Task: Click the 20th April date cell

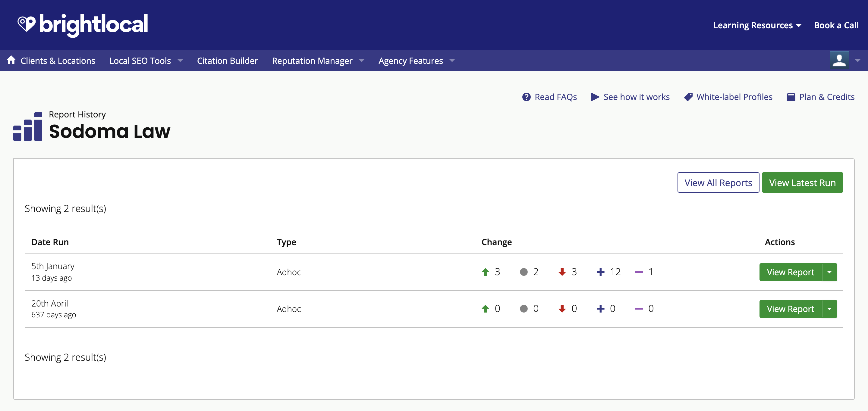Action: tap(50, 303)
